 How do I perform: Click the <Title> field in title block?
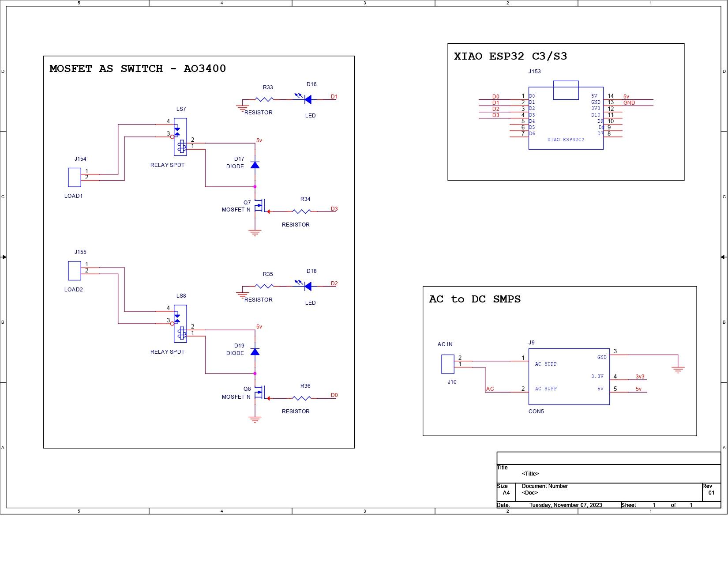tap(530, 474)
